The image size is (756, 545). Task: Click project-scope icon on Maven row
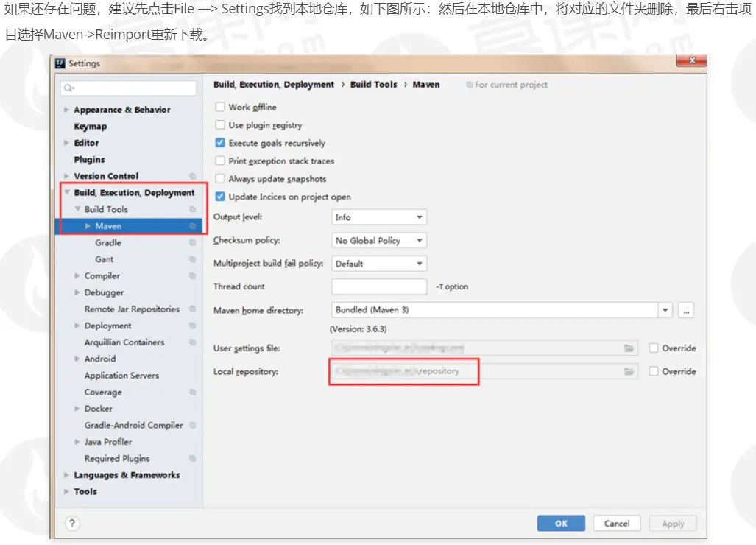point(192,225)
